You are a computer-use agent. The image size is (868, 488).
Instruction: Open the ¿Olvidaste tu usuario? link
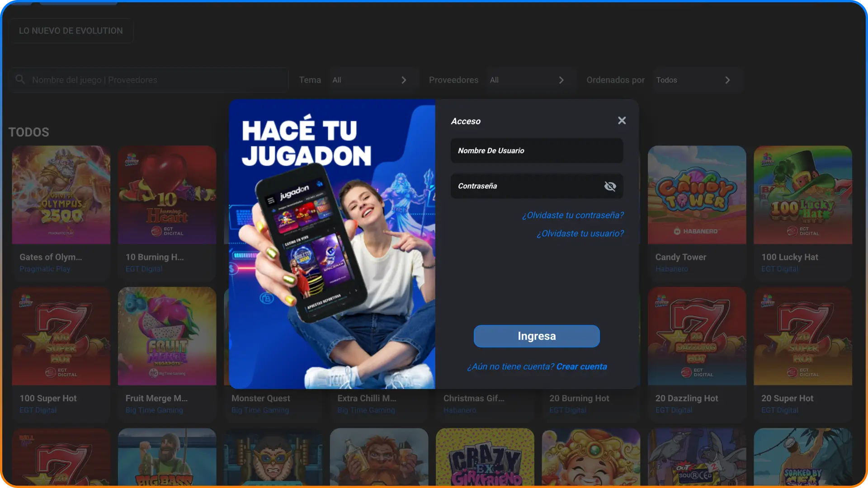click(x=580, y=234)
